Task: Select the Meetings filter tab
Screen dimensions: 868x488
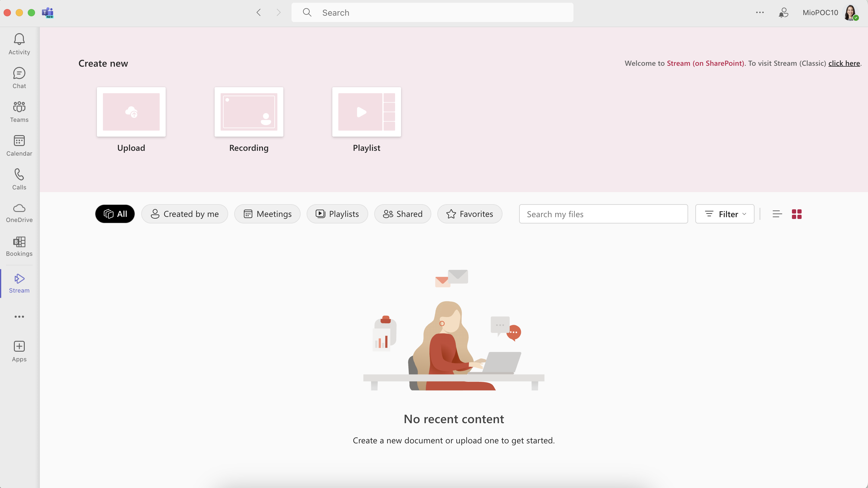Action: click(x=267, y=214)
